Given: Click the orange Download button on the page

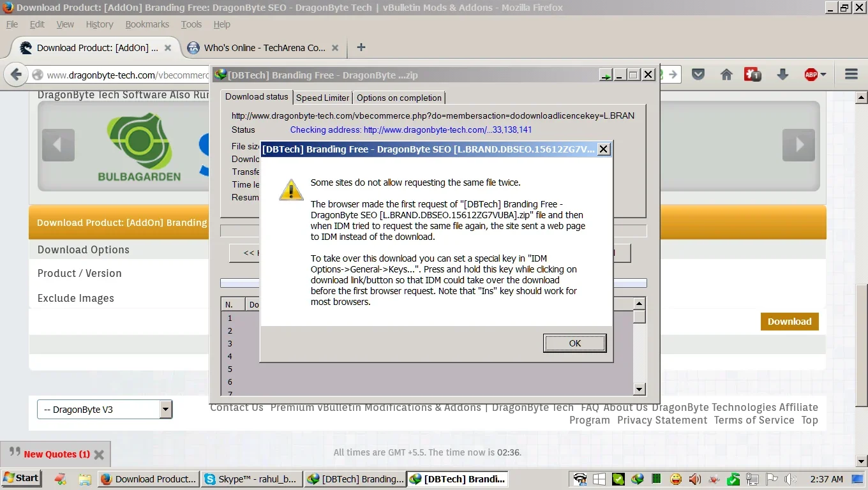Looking at the screenshot, I should pos(789,322).
